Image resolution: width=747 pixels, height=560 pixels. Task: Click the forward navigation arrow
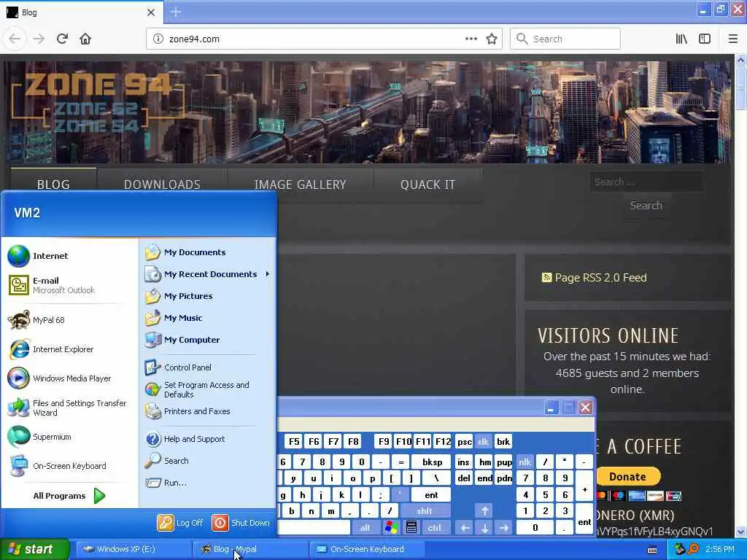pos(39,39)
